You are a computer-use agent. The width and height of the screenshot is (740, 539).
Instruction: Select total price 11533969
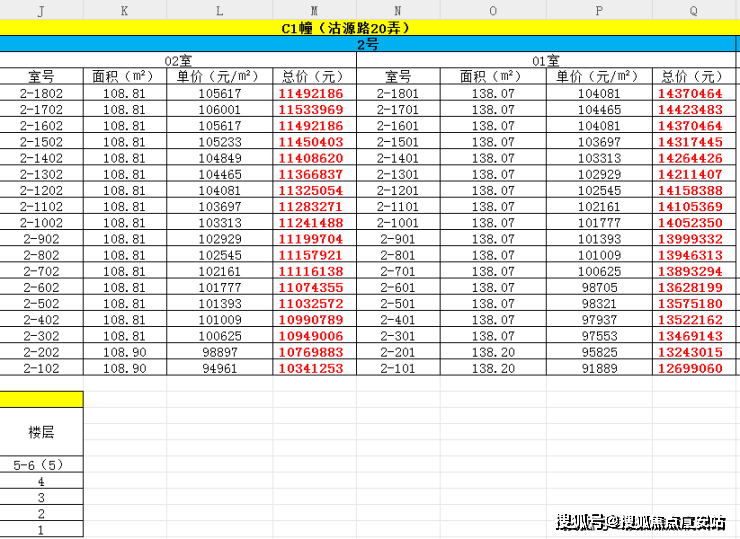click(314, 109)
